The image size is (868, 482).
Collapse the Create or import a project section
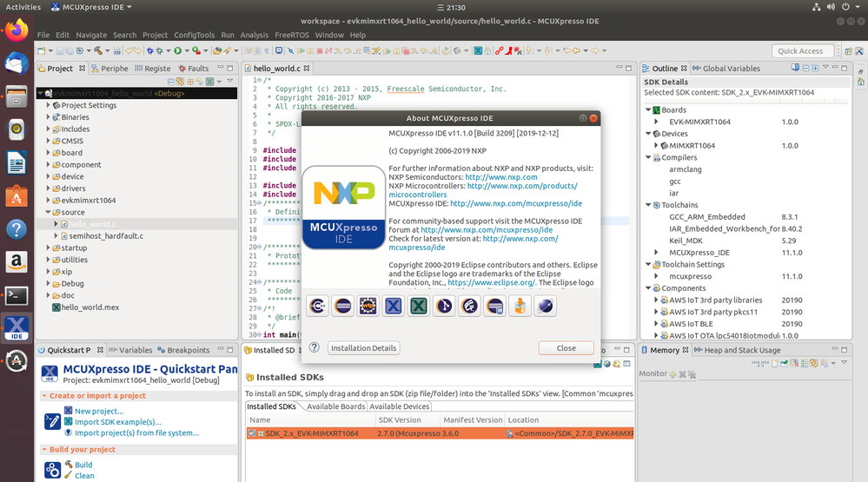[44, 396]
